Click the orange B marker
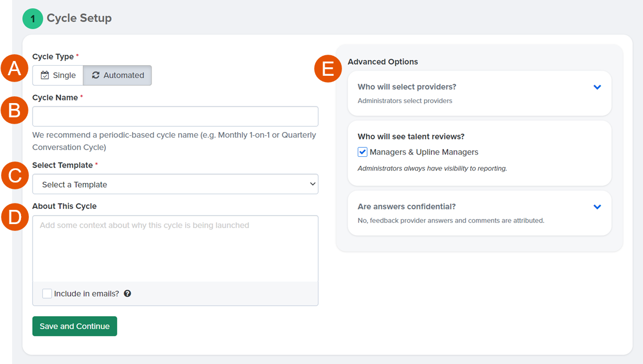Image resolution: width=643 pixels, height=364 pixels. (x=14, y=110)
